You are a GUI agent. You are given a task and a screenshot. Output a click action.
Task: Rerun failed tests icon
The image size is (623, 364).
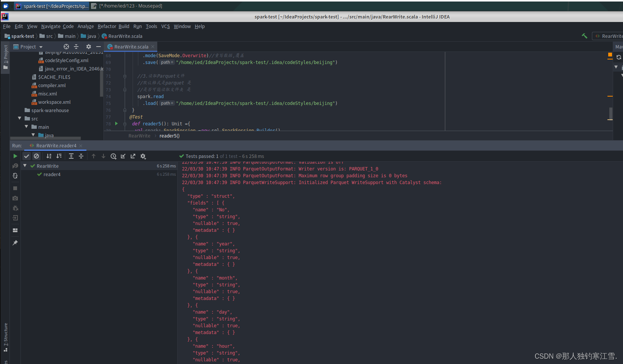pos(15,166)
